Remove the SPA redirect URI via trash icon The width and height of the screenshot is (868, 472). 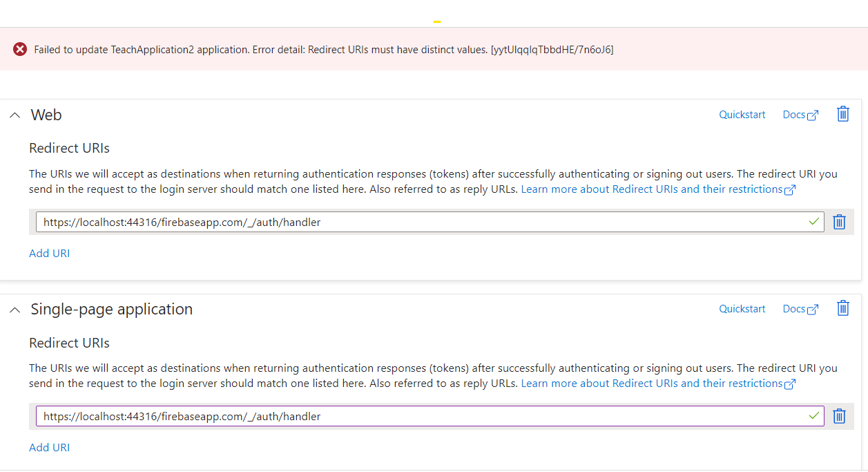pos(839,416)
